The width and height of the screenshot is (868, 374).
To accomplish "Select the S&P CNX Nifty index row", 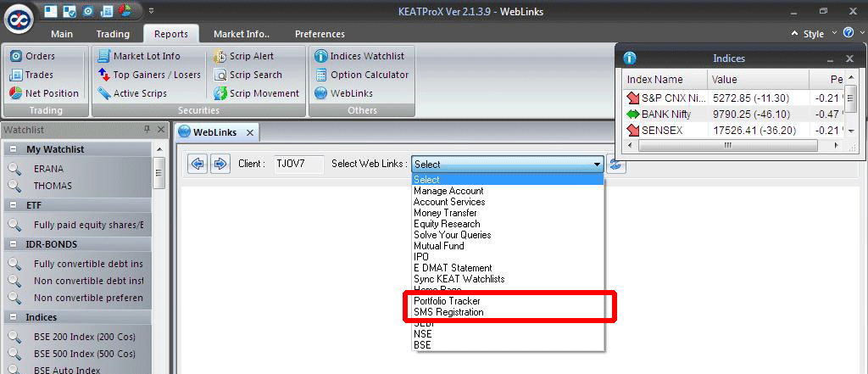I will pos(734,98).
